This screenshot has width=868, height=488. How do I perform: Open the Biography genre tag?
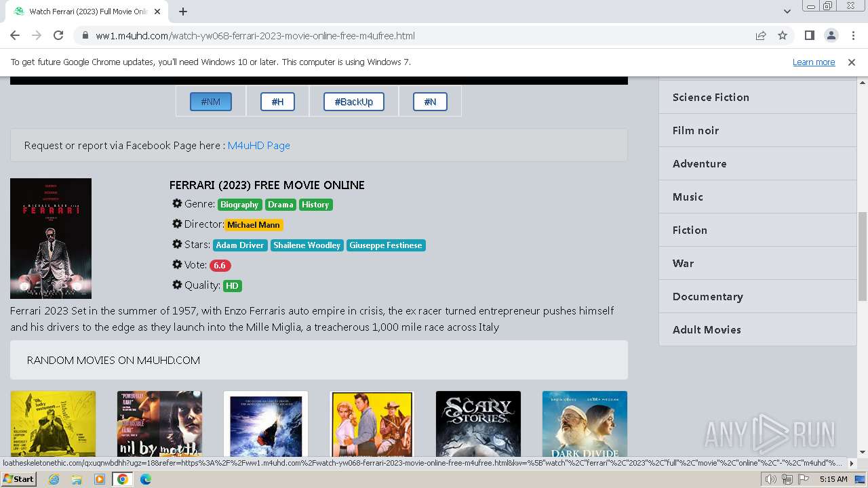click(x=239, y=205)
